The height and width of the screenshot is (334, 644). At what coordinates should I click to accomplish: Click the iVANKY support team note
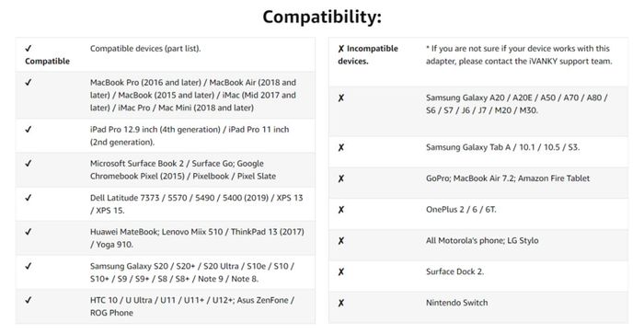pos(519,54)
